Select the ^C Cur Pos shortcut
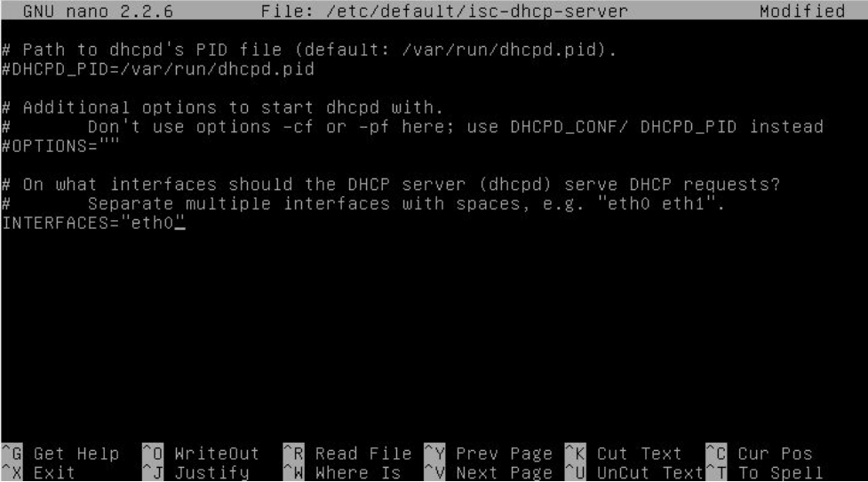This screenshot has height=482, width=868. (x=759, y=454)
